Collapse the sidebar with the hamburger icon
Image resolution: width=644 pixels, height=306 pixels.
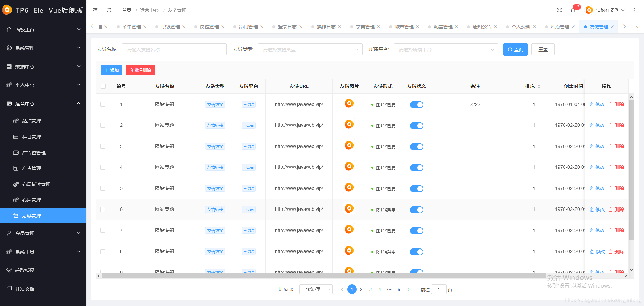click(x=95, y=10)
